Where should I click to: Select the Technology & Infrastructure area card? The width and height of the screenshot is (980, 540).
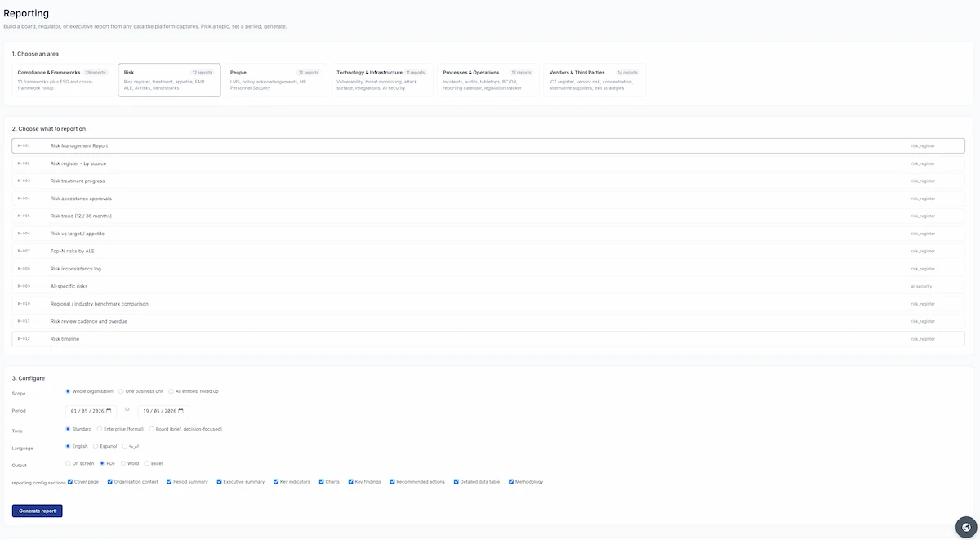point(382,80)
